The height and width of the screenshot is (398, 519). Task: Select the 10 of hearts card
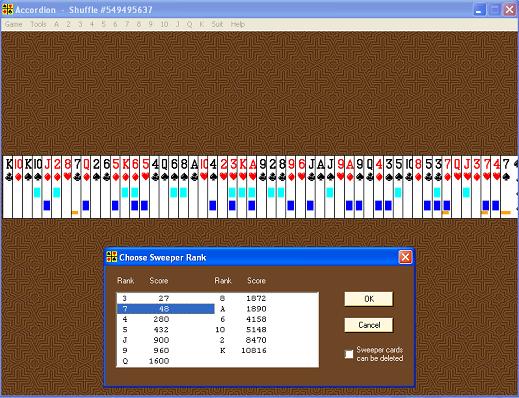[x=203, y=187]
